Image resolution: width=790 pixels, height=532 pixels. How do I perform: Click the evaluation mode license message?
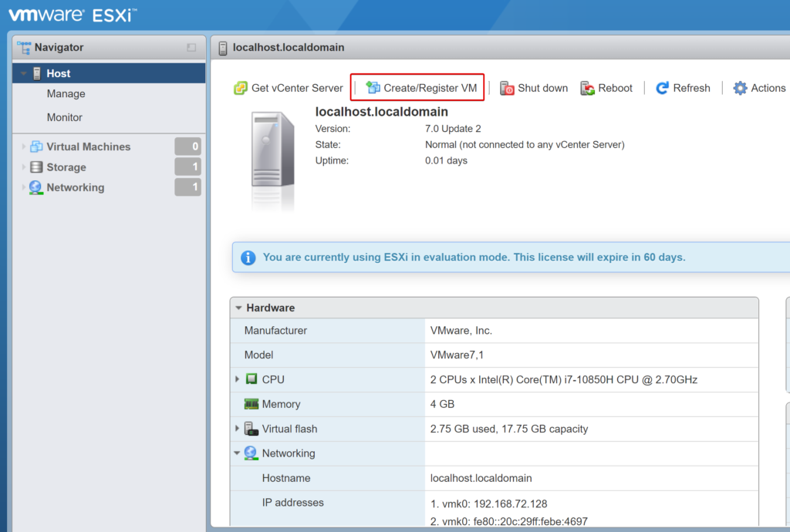pos(474,258)
